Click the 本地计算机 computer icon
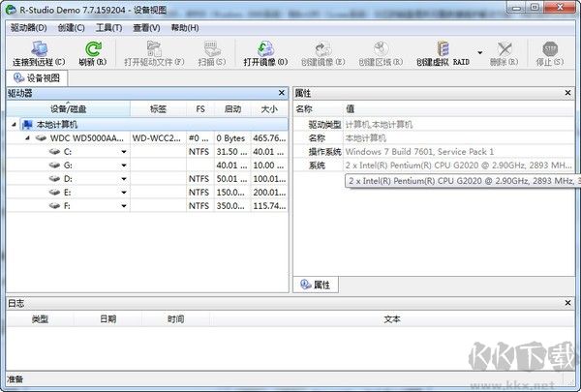This screenshot has height=392, width=581. point(27,125)
